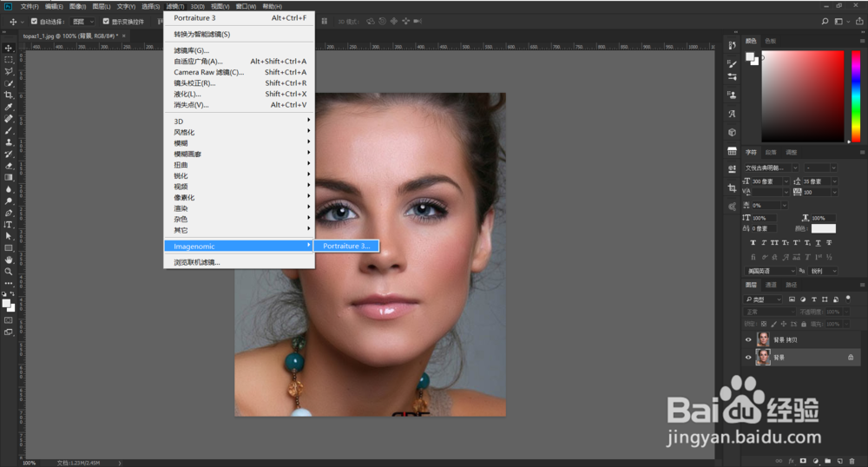Click the Quick Mask mode icon

9,320
